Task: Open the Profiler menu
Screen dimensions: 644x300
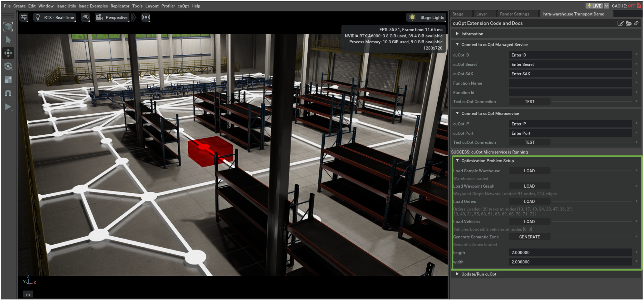Action: pos(168,6)
